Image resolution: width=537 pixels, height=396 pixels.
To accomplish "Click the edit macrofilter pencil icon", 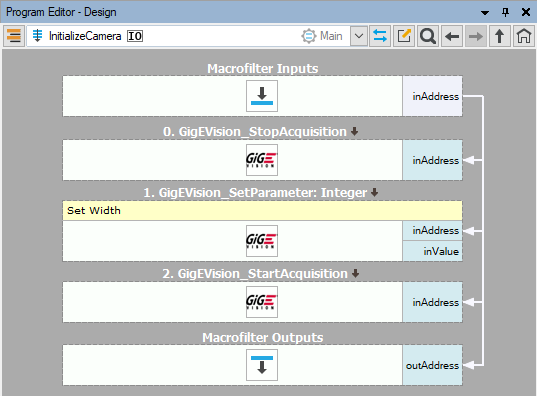I will tap(404, 36).
